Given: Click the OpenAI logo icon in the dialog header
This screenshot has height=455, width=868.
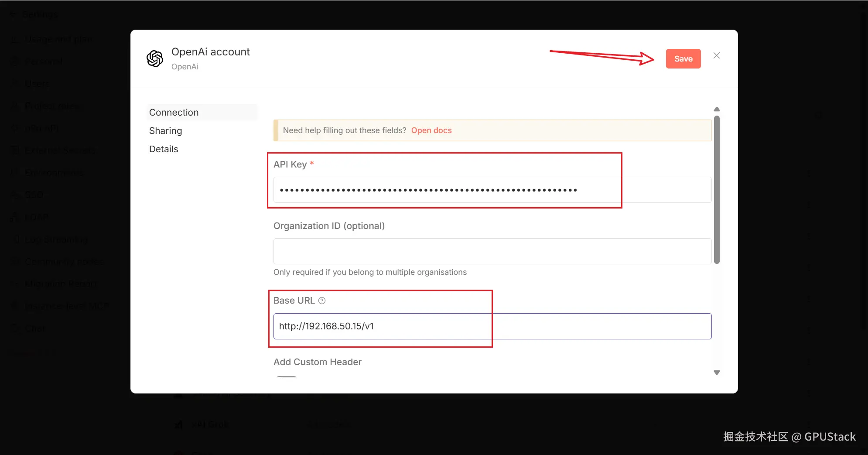Looking at the screenshot, I should pos(155,58).
